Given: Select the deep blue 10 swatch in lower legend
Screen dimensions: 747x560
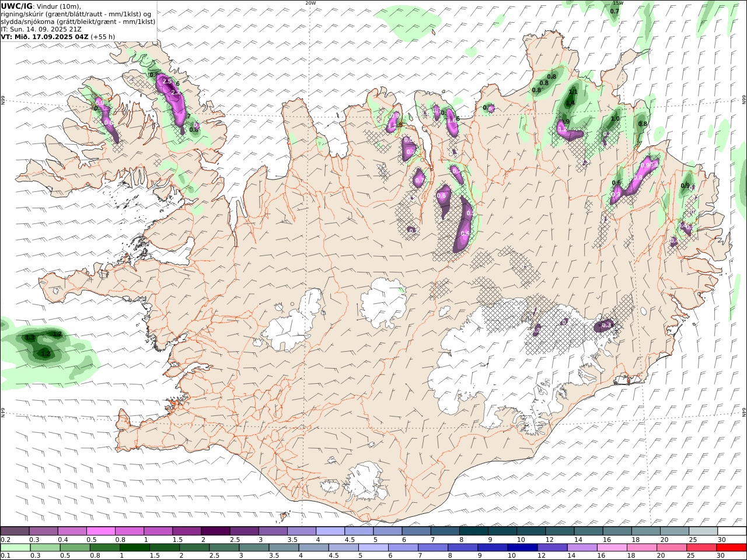Looking at the screenshot, I should pos(522,547).
